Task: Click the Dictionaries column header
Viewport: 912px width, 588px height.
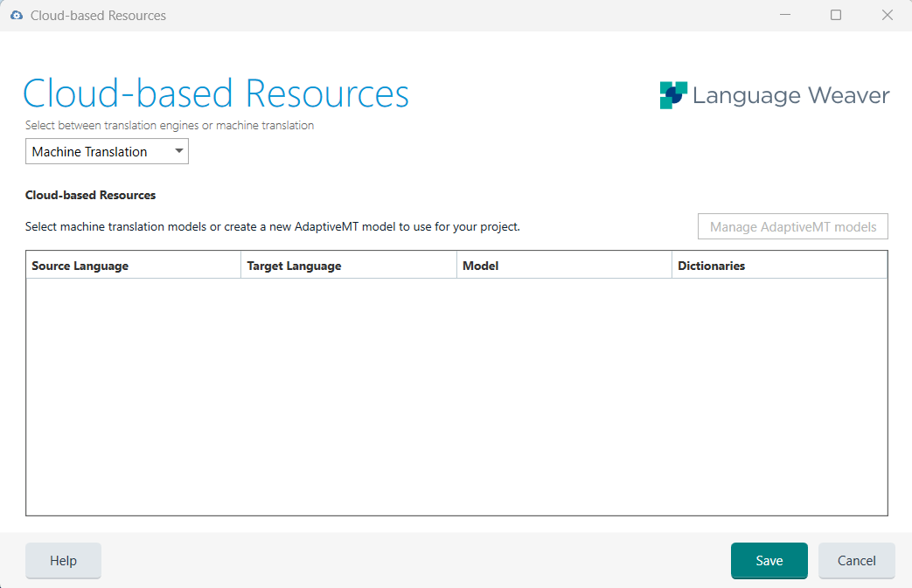Action: 780,265
